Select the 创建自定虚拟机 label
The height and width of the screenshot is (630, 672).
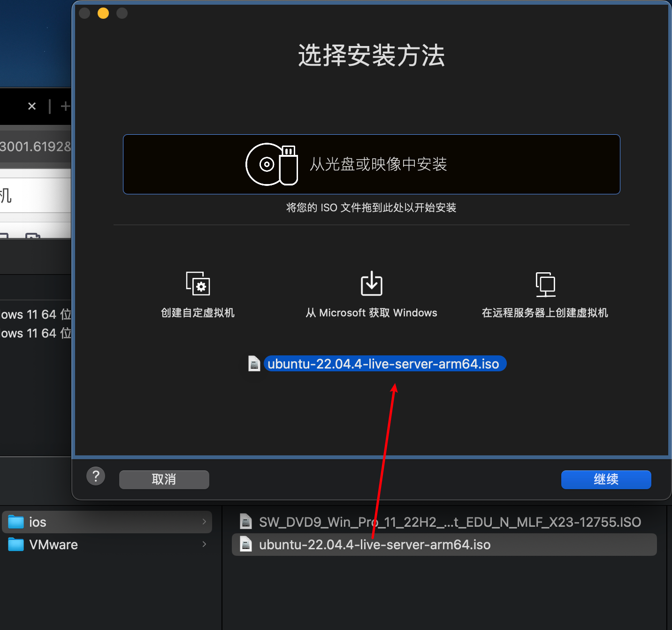[198, 313]
